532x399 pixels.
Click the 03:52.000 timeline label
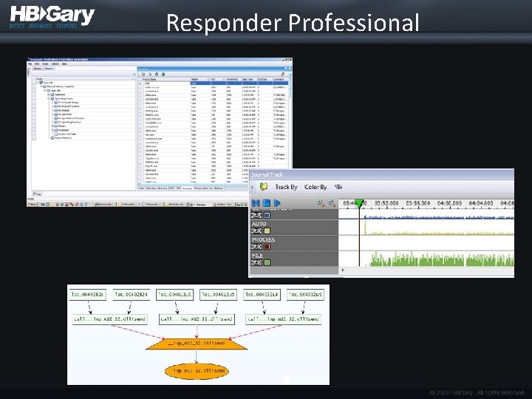point(386,203)
